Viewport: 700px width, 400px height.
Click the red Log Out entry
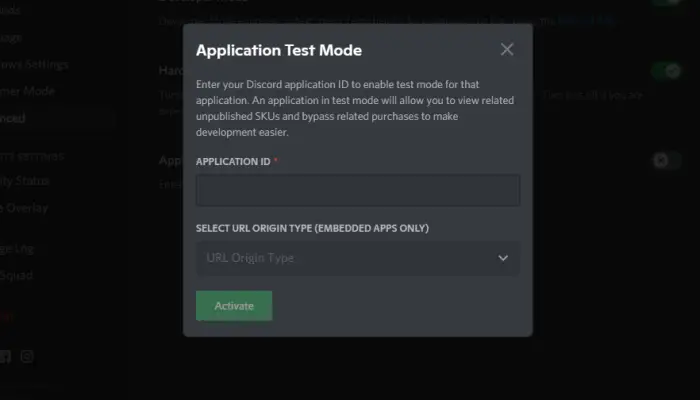click(x=6, y=317)
